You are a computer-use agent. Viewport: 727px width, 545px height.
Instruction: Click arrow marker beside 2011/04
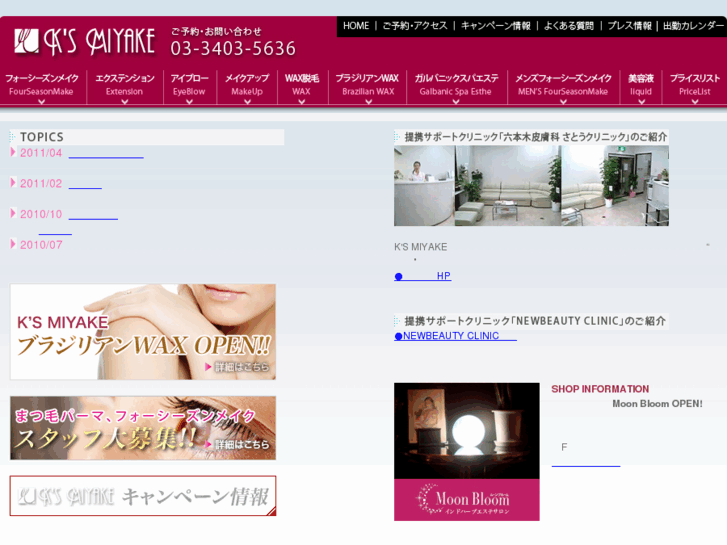[13, 152]
